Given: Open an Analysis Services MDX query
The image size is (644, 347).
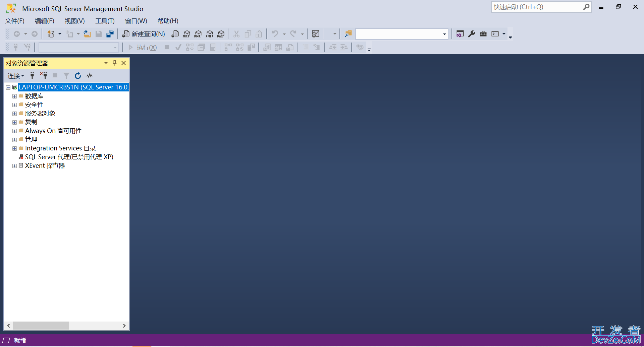Looking at the screenshot, I should point(186,34).
